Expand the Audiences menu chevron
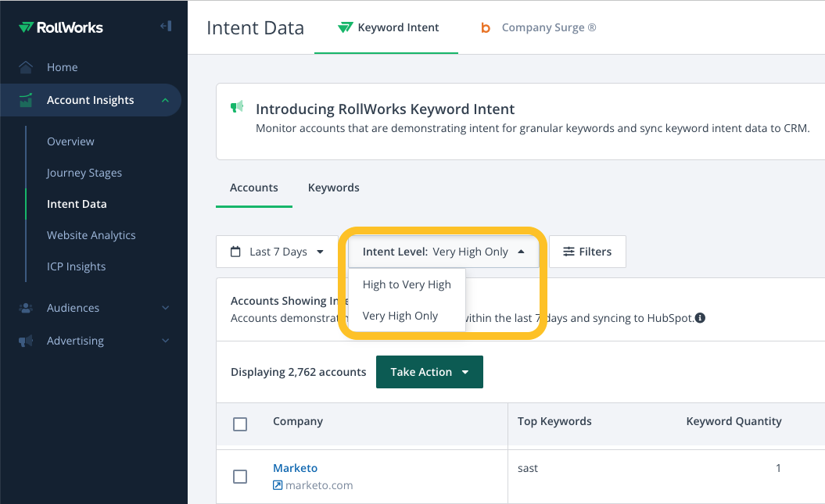This screenshot has height=504, width=825. [x=165, y=308]
